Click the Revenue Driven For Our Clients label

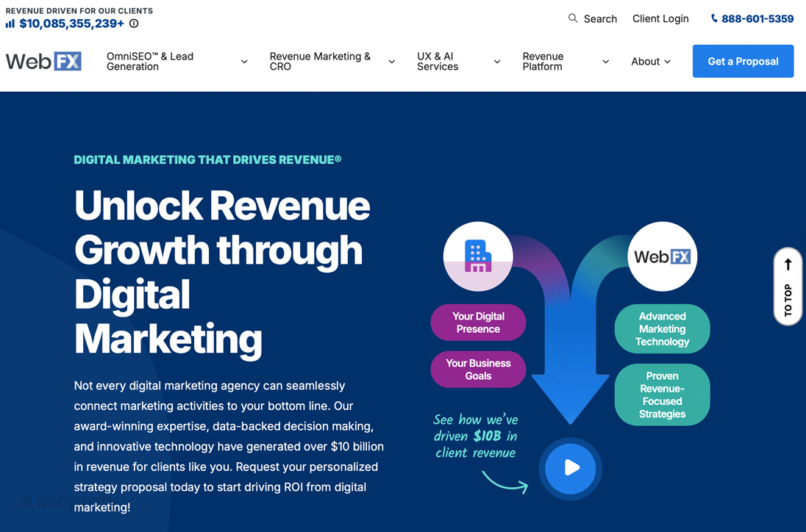coord(79,10)
